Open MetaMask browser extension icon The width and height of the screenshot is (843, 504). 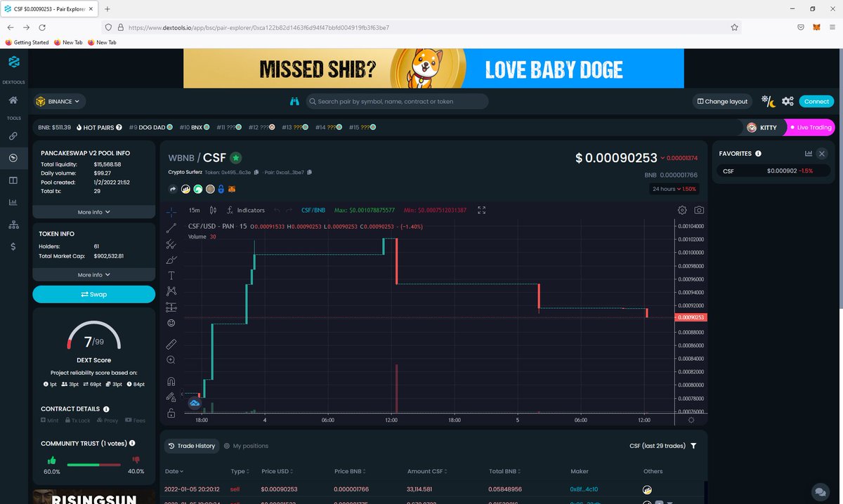click(x=816, y=27)
